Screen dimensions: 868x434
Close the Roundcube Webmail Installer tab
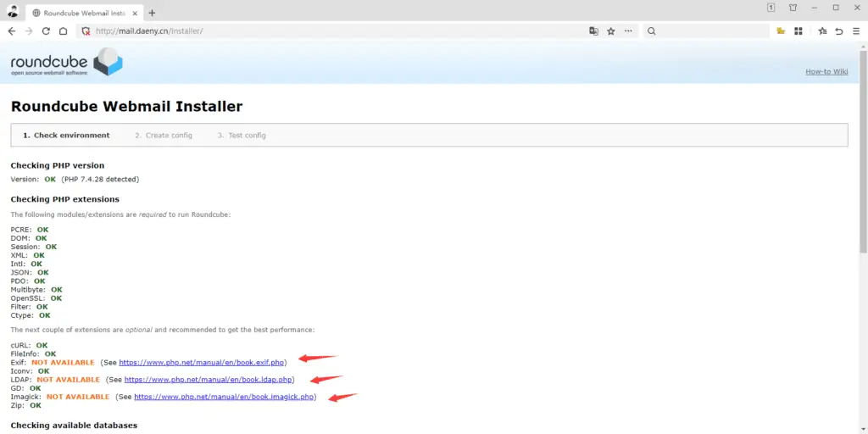pos(135,14)
